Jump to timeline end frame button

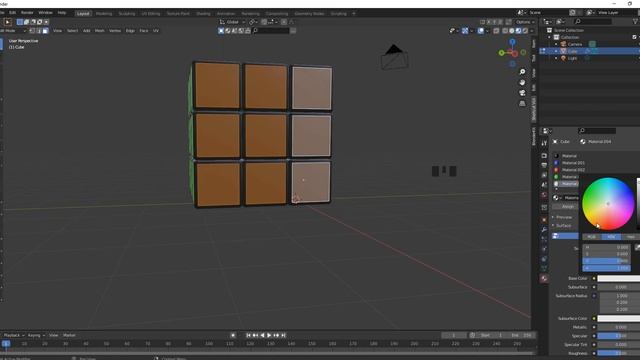click(x=283, y=335)
